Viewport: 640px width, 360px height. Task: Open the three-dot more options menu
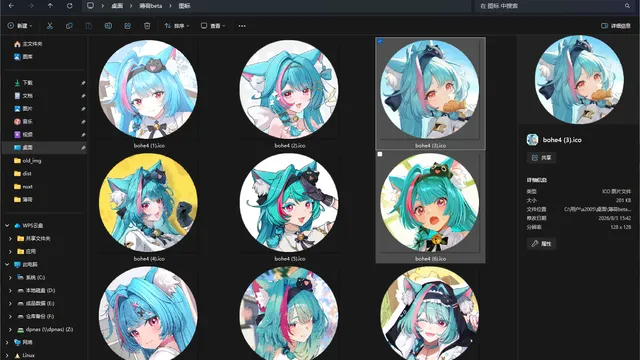click(242, 26)
